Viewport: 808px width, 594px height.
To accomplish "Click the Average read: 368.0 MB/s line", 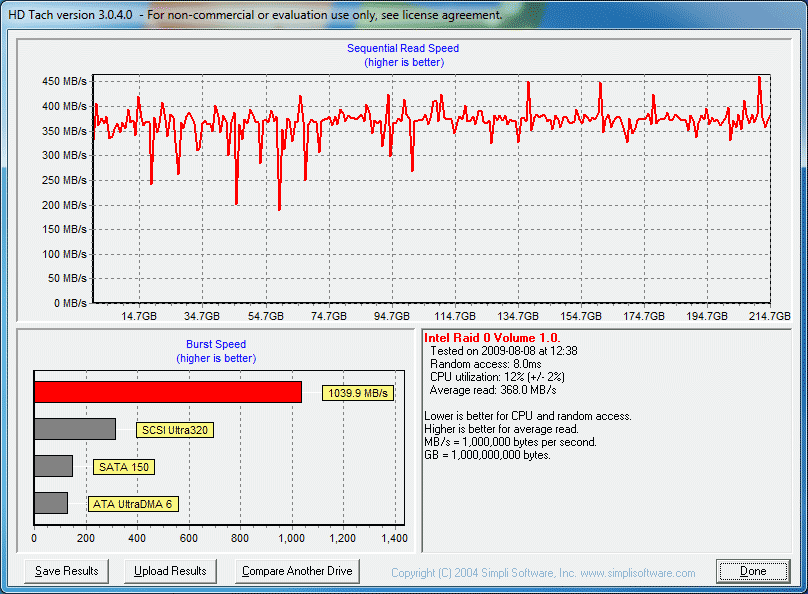I will pyautogui.click(x=493, y=390).
